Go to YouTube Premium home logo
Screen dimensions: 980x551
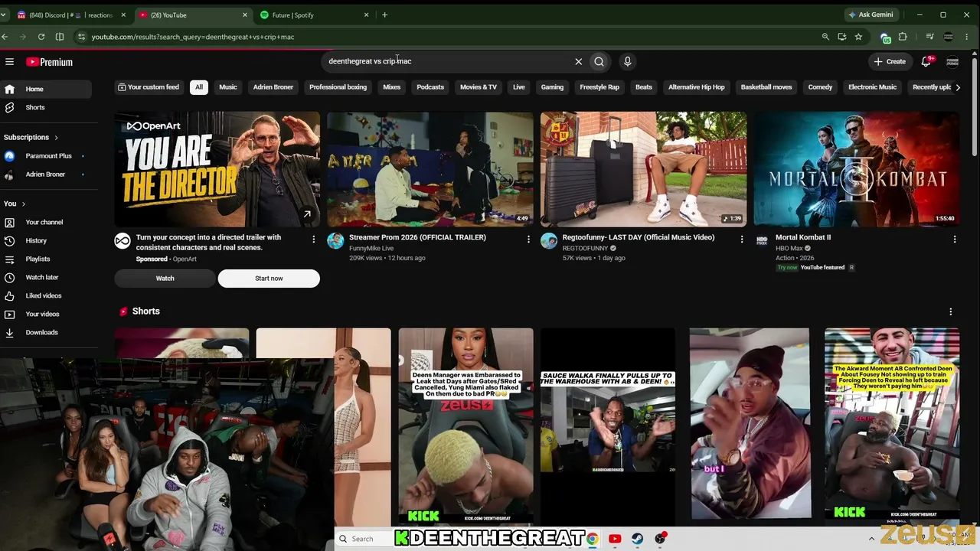[x=49, y=62]
